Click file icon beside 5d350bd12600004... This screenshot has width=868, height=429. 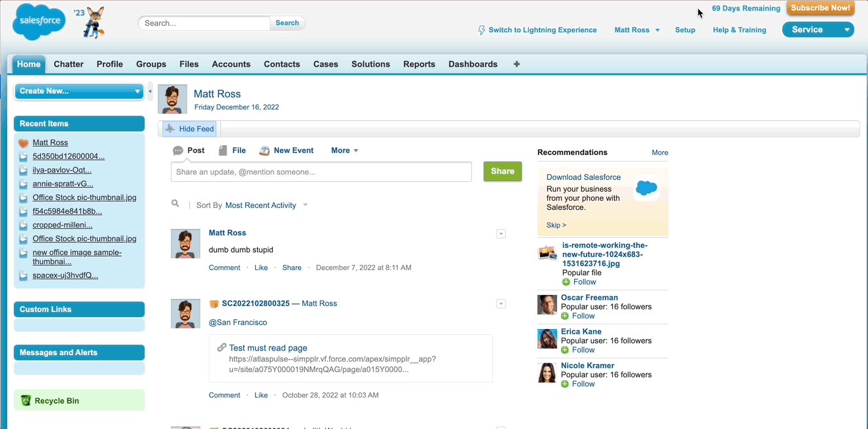click(24, 156)
